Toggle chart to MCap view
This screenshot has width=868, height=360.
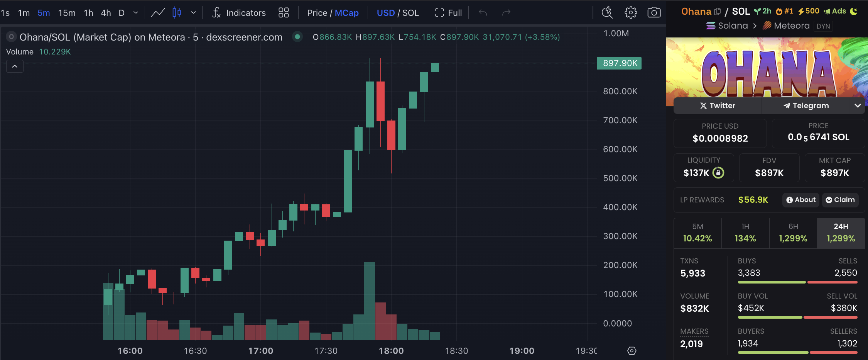[346, 13]
